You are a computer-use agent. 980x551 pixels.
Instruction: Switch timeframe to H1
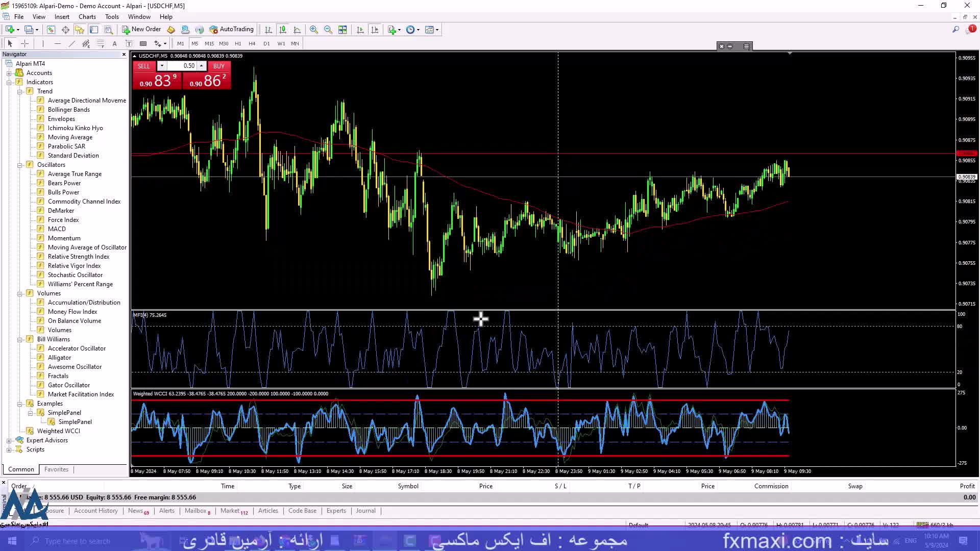[x=238, y=43]
